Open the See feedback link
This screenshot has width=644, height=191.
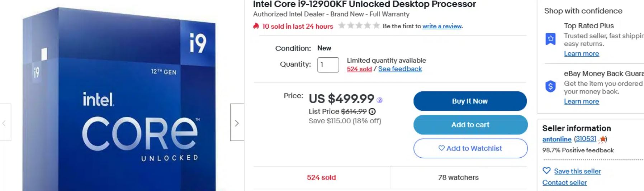[400, 69]
